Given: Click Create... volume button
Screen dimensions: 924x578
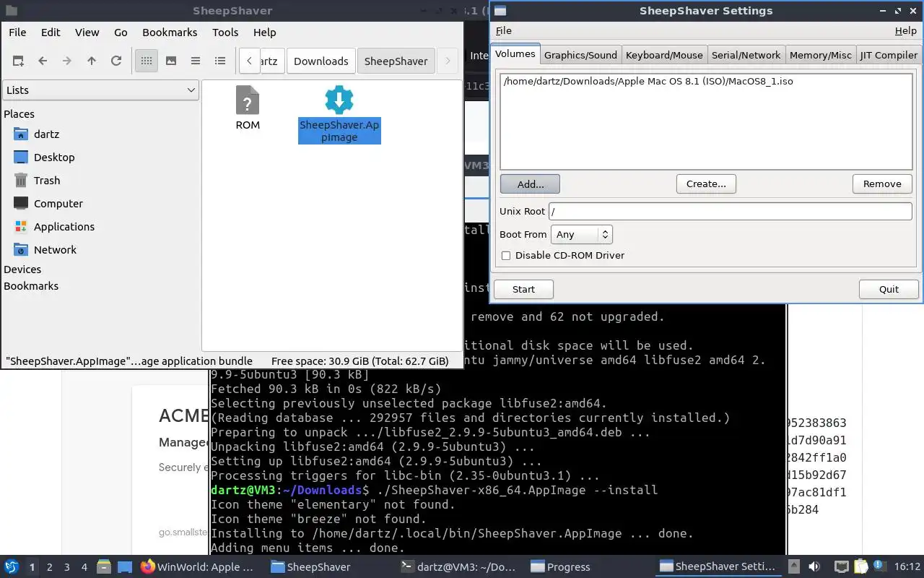Looking at the screenshot, I should [x=706, y=184].
